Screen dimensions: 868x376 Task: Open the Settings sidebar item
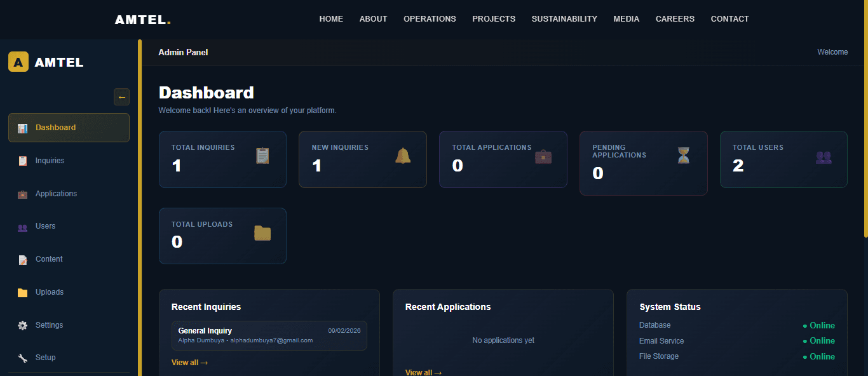click(69, 325)
